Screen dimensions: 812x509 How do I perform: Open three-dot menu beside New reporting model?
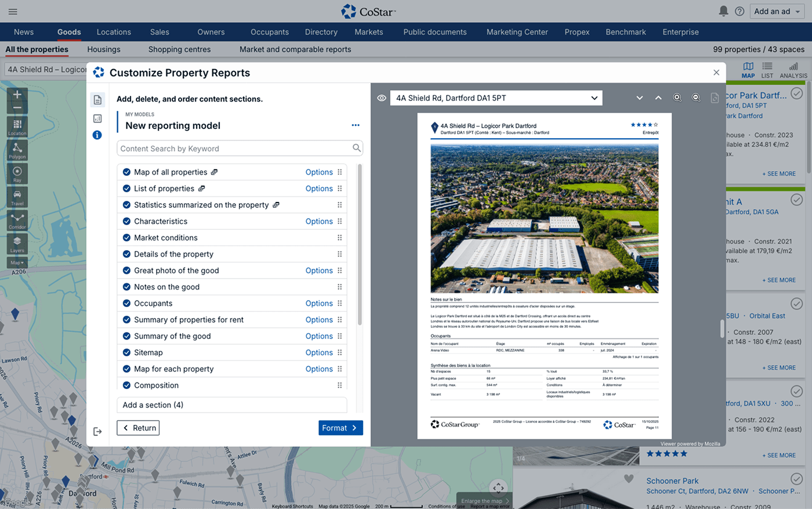tap(356, 125)
